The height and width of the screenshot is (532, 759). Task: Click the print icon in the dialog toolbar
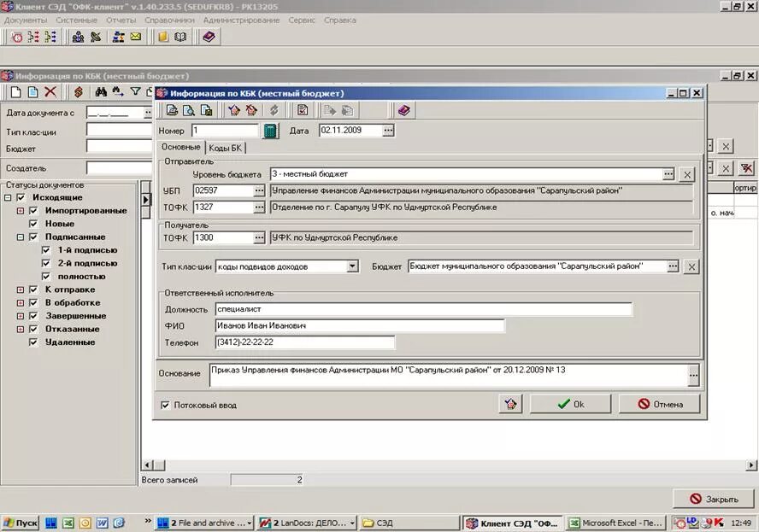coord(172,110)
